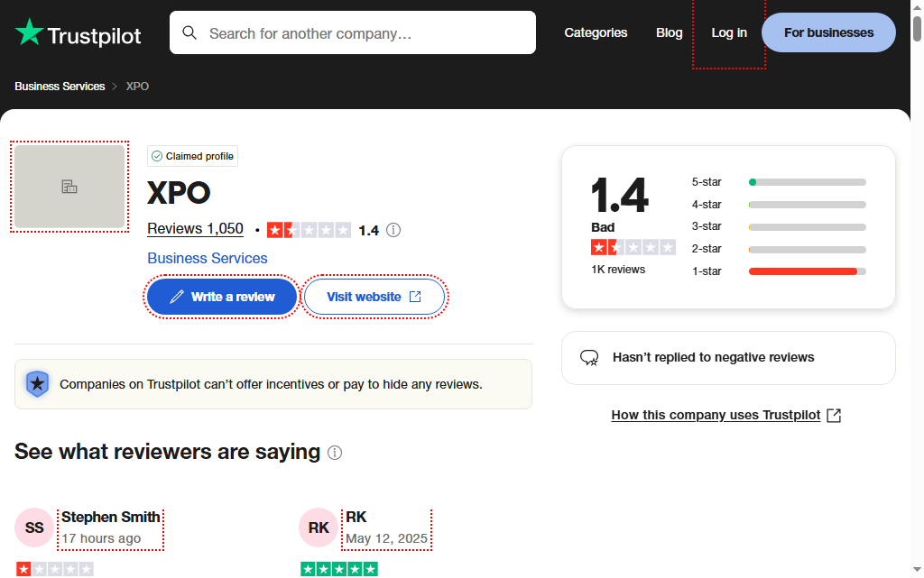Viewport: 924px width, 578px height.
Task: Click the 17 hours ago timestamp
Action: (x=101, y=538)
